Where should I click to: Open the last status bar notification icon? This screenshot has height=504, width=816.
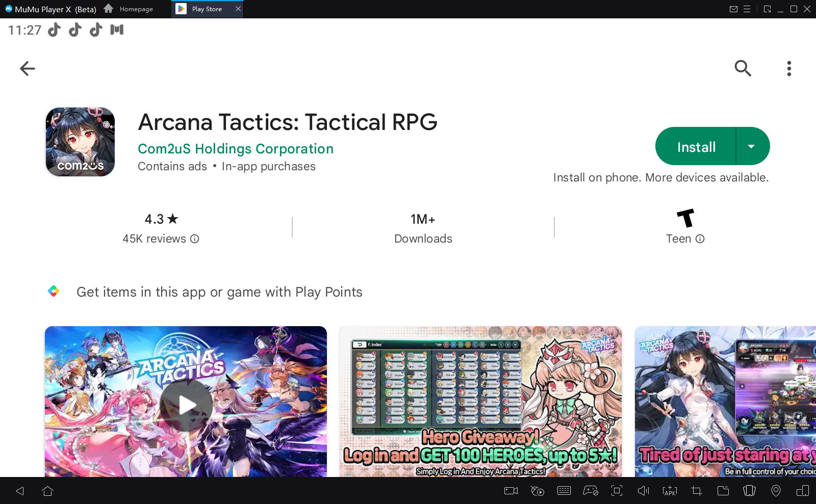pyautogui.click(x=117, y=30)
